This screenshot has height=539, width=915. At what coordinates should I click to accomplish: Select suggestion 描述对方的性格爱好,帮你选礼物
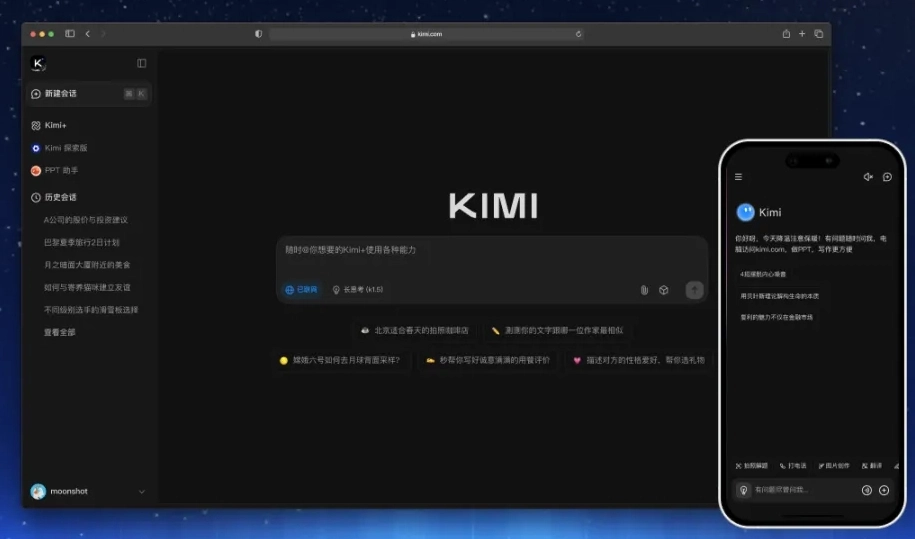click(x=639, y=360)
